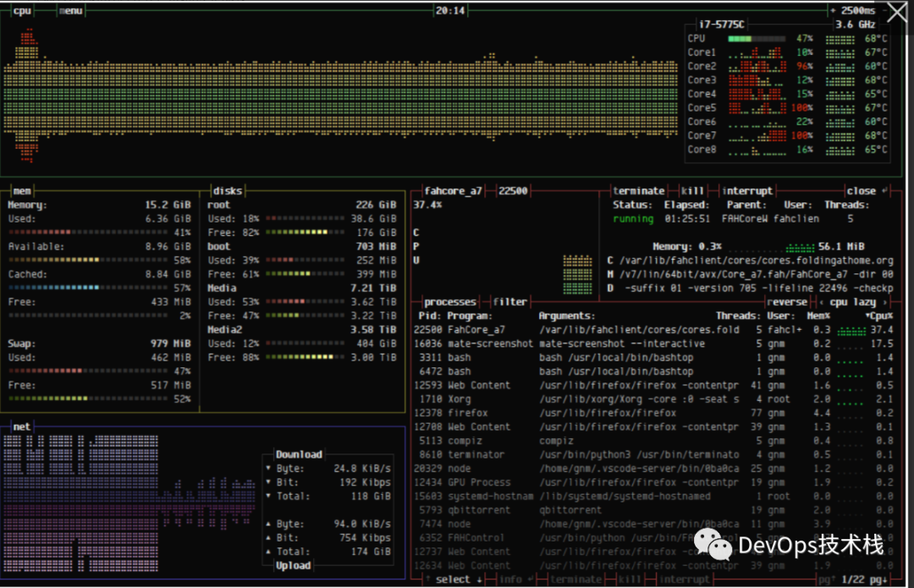
Task: Click the Arguments: column header
Action: coord(567,316)
